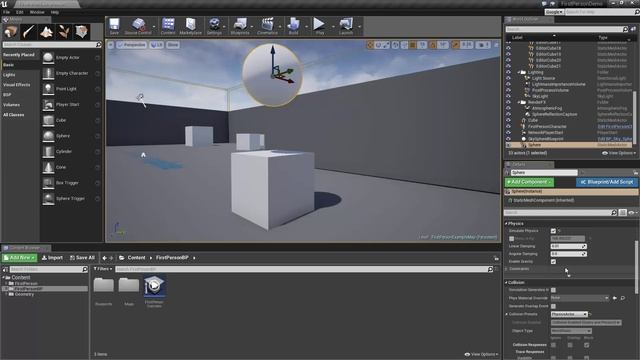Open the Collision Presets dropdown
This screenshot has height=360, width=640.
pos(569,314)
